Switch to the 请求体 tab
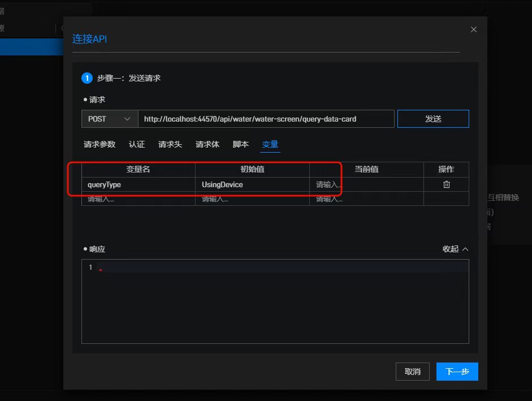Image resolution: width=532 pixels, height=401 pixels. click(207, 144)
